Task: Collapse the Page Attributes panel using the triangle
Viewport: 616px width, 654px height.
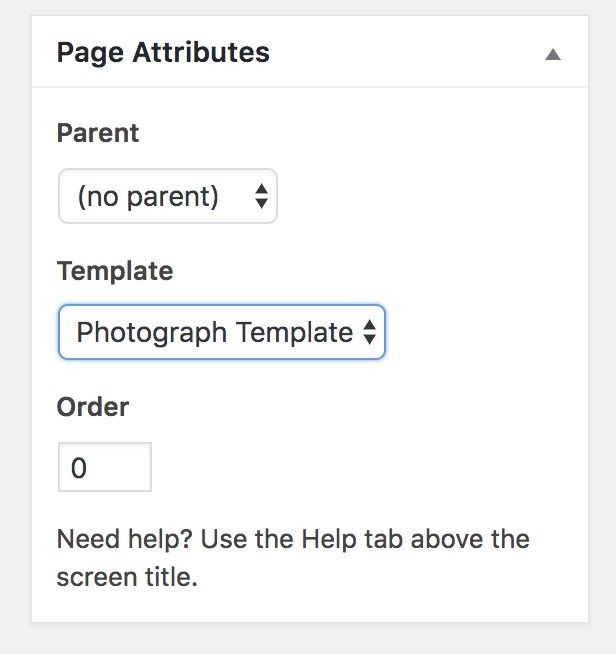Action: coord(553,55)
